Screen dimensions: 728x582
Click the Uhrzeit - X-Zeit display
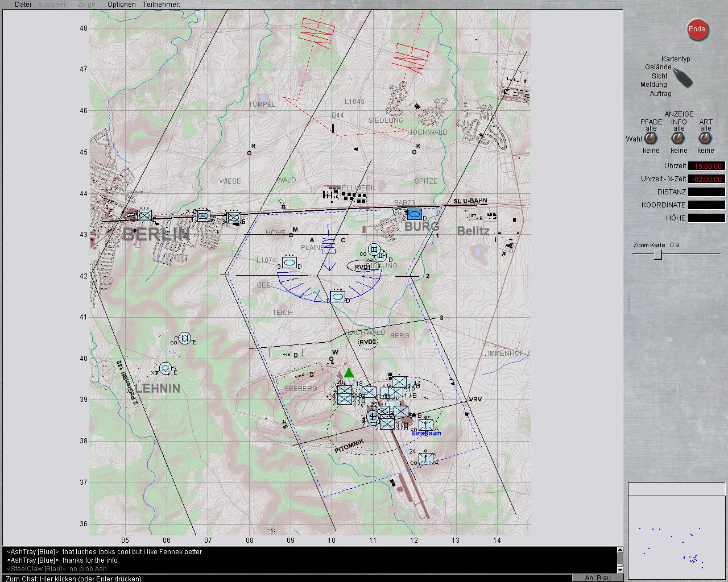tap(706, 179)
